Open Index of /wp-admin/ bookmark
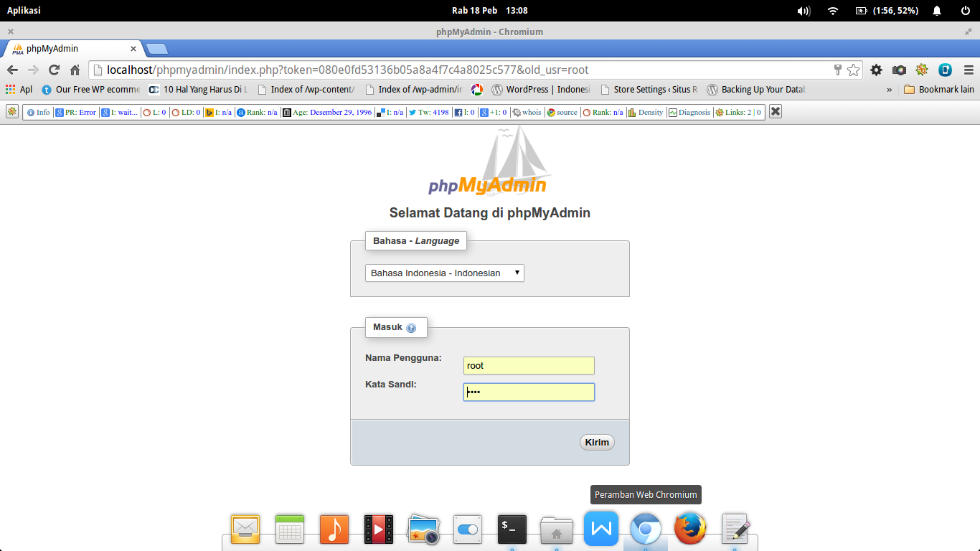 (x=413, y=90)
